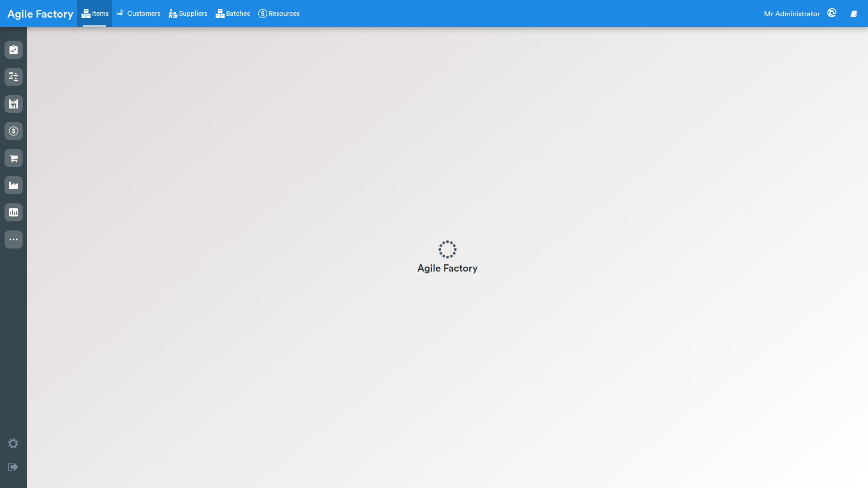
Task: Switch to the Items tab
Action: (x=94, y=14)
